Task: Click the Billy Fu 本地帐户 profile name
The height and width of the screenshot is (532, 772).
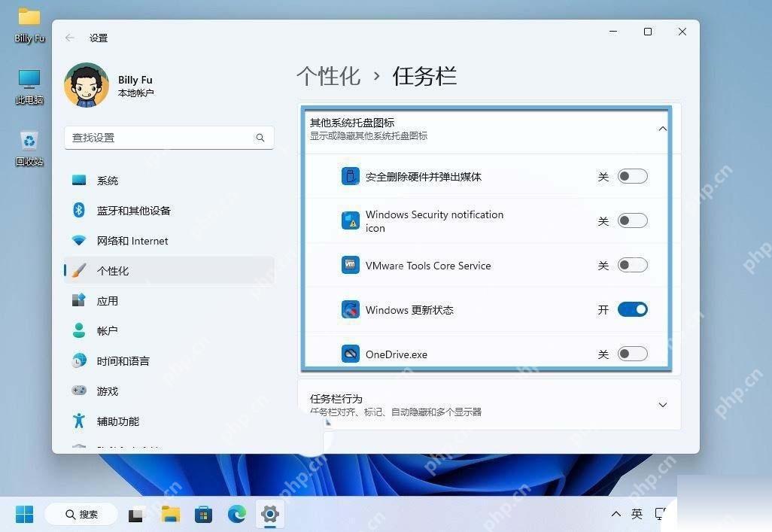Action: 135,86
